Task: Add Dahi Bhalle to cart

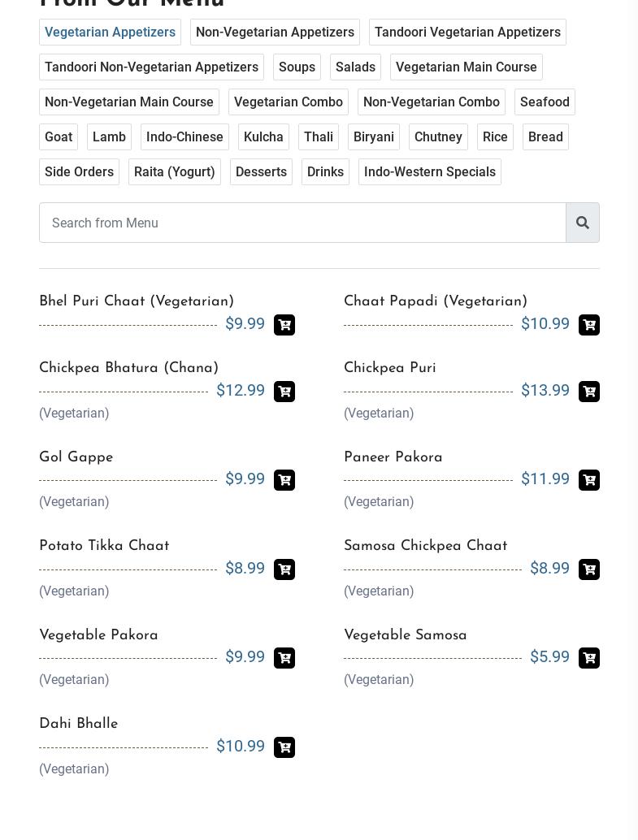Action: coord(284,747)
